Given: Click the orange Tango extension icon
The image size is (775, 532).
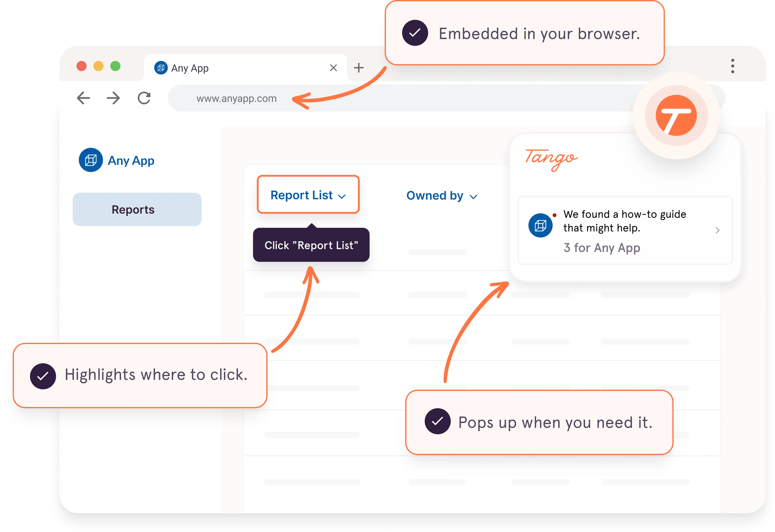Looking at the screenshot, I should [x=676, y=115].
